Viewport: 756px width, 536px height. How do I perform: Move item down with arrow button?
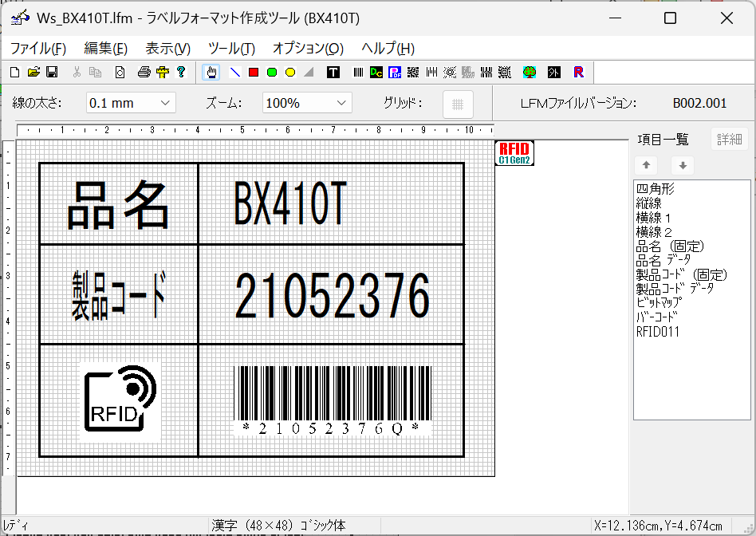(682, 165)
